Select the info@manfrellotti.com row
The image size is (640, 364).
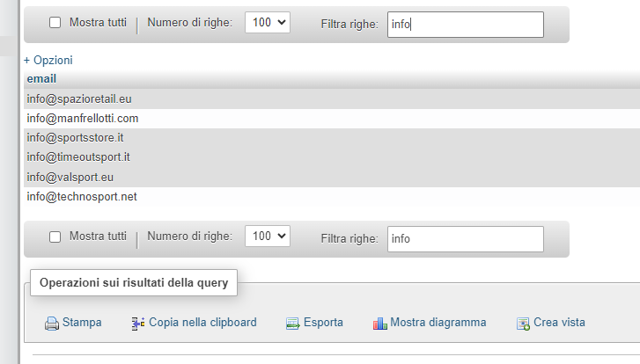point(83,119)
